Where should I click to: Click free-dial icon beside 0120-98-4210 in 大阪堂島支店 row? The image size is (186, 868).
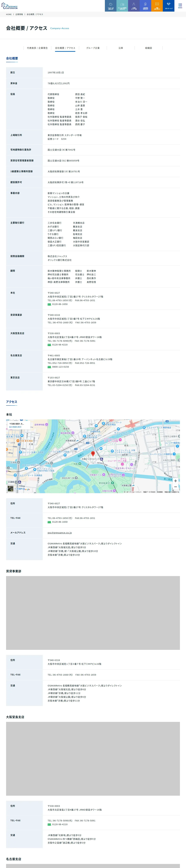[x=49, y=345]
